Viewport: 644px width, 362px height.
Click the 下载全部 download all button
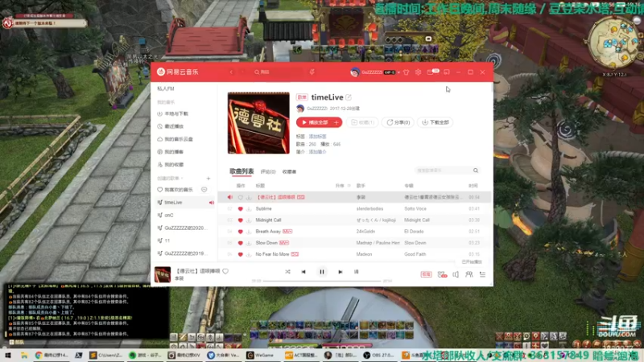(435, 122)
